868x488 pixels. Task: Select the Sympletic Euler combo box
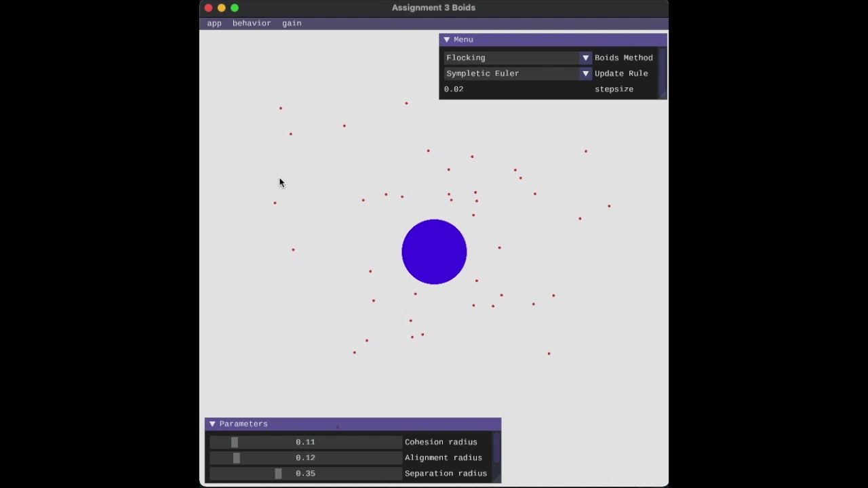coord(517,73)
